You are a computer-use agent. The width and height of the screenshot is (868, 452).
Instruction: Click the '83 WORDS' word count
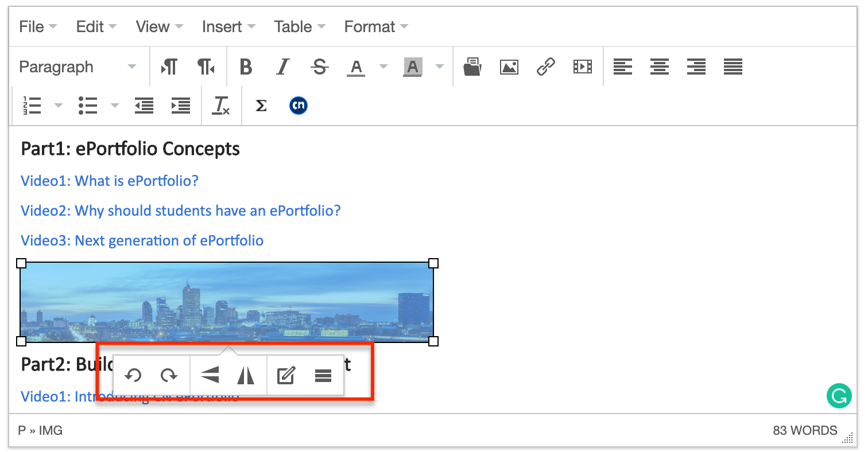805,430
